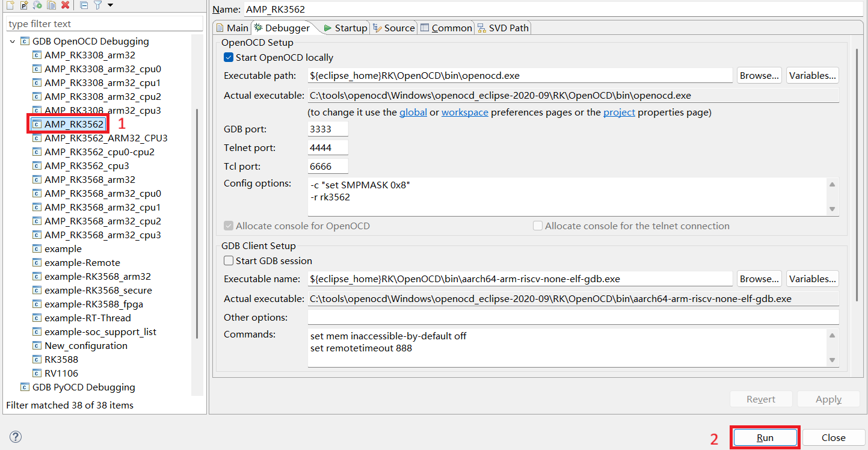This screenshot has width=868, height=450.
Task: Collapse the GDB OpenOCD Debugging tree node
Action: coord(13,42)
